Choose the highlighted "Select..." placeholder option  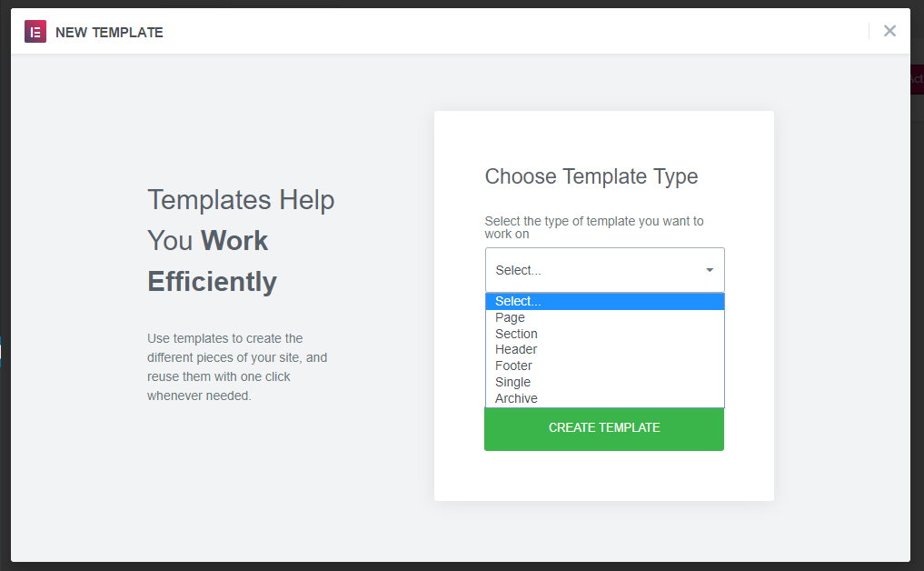point(604,302)
